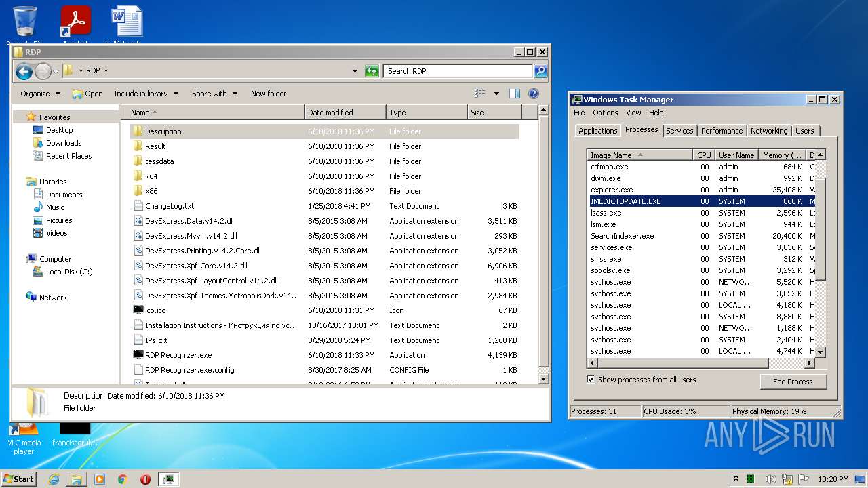Click Chrome icon in taskbar
The height and width of the screenshot is (488, 868).
pyautogui.click(x=123, y=479)
